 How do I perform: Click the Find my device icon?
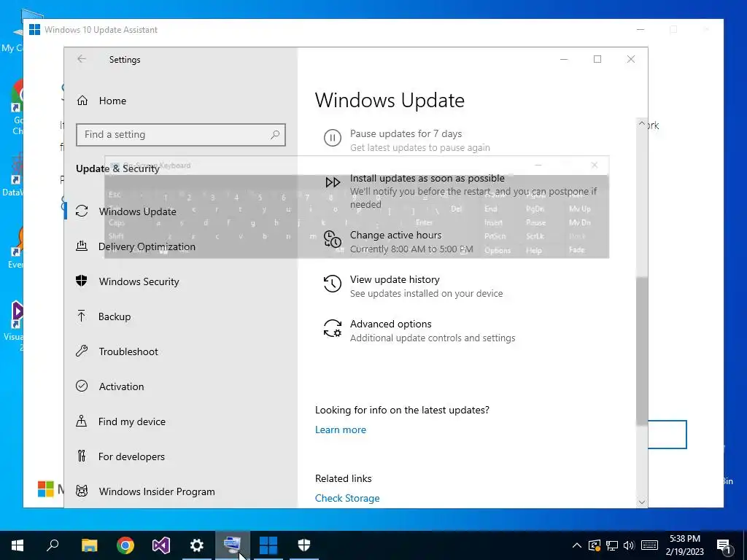click(x=82, y=421)
